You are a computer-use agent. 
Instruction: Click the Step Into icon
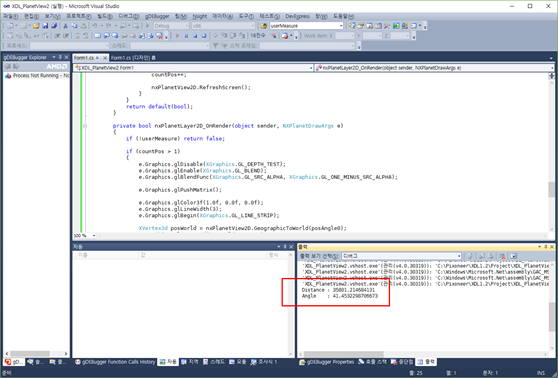[x=224, y=36]
